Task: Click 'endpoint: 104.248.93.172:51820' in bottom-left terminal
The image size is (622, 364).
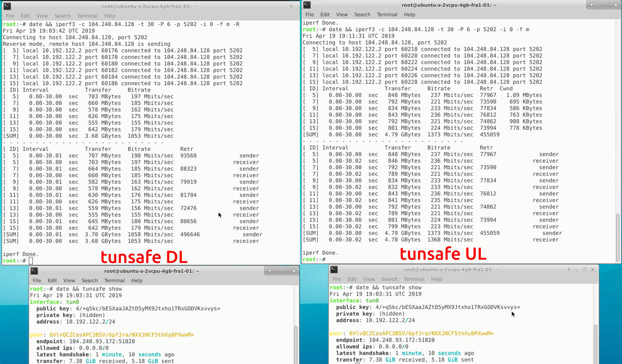Action: pyautogui.click(x=86, y=341)
